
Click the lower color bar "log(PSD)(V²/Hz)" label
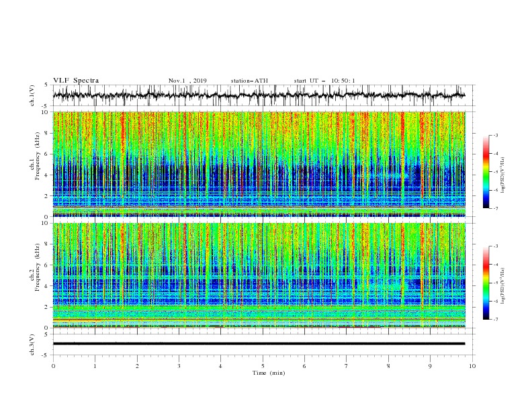coord(503,285)
